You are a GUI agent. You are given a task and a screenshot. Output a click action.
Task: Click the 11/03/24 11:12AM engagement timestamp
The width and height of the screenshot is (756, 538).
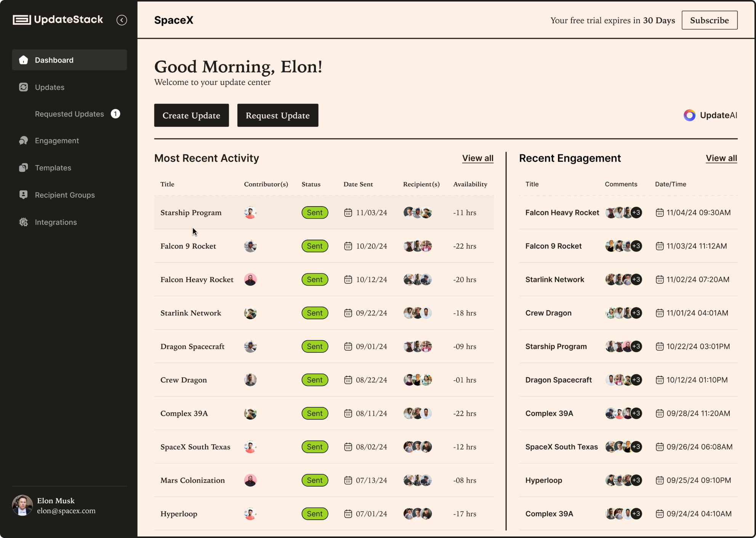pos(697,246)
